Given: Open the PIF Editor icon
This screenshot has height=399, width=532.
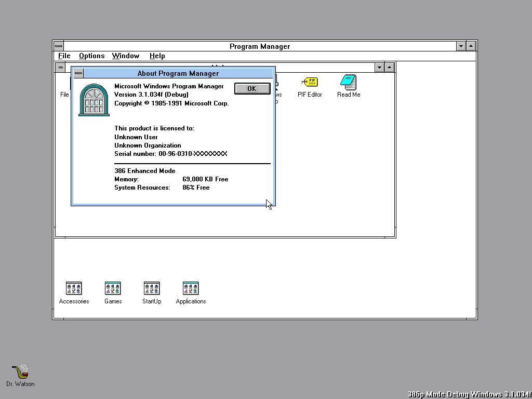Looking at the screenshot, I should tap(310, 82).
